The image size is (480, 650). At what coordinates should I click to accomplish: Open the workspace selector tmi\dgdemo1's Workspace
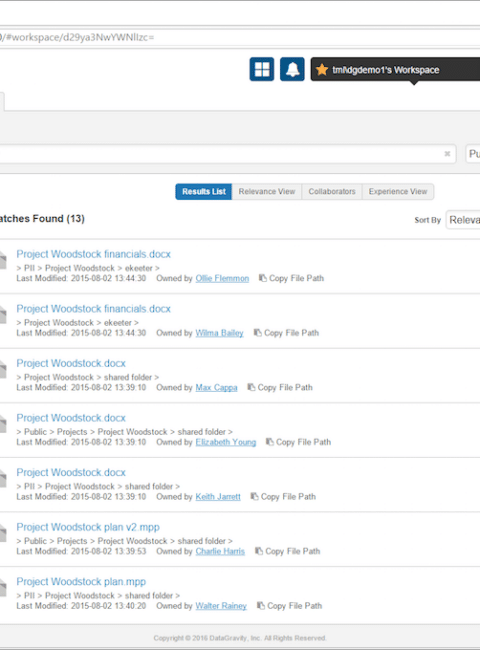395,69
